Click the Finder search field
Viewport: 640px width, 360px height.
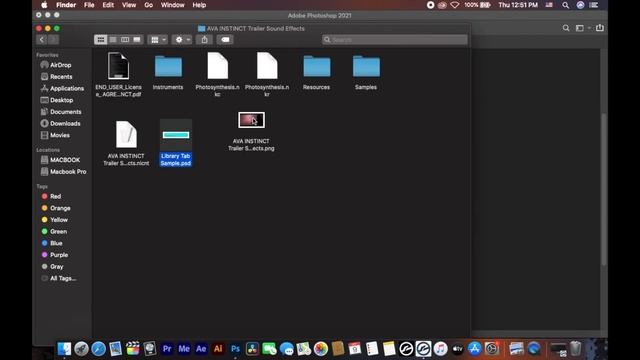pyautogui.click(x=395, y=40)
